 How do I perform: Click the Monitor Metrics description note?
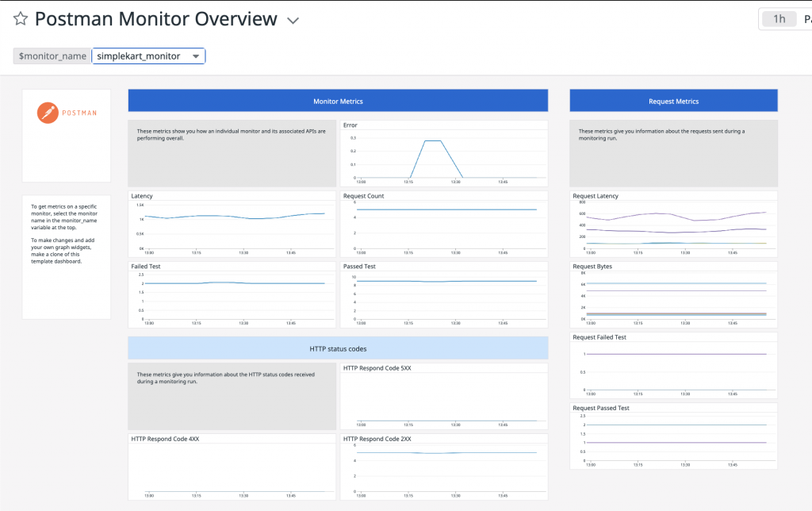(x=232, y=153)
